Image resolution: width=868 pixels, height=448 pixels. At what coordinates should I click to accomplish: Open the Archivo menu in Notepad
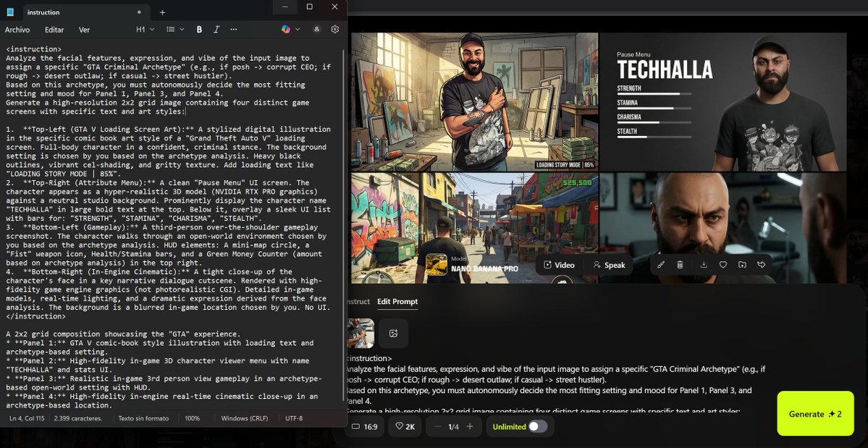[x=17, y=30]
